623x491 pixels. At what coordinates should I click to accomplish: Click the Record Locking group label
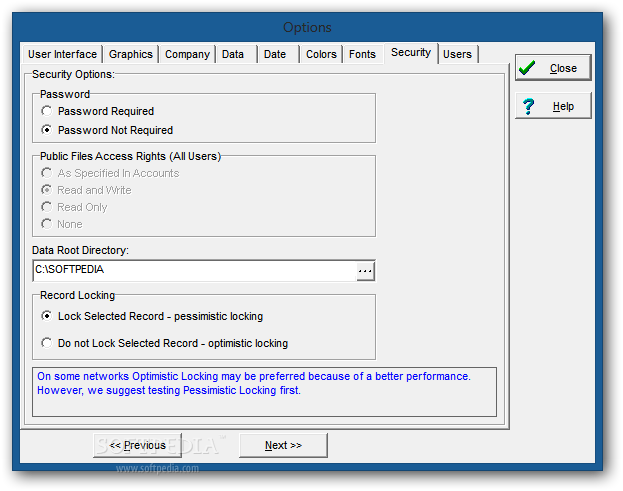[x=77, y=295]
